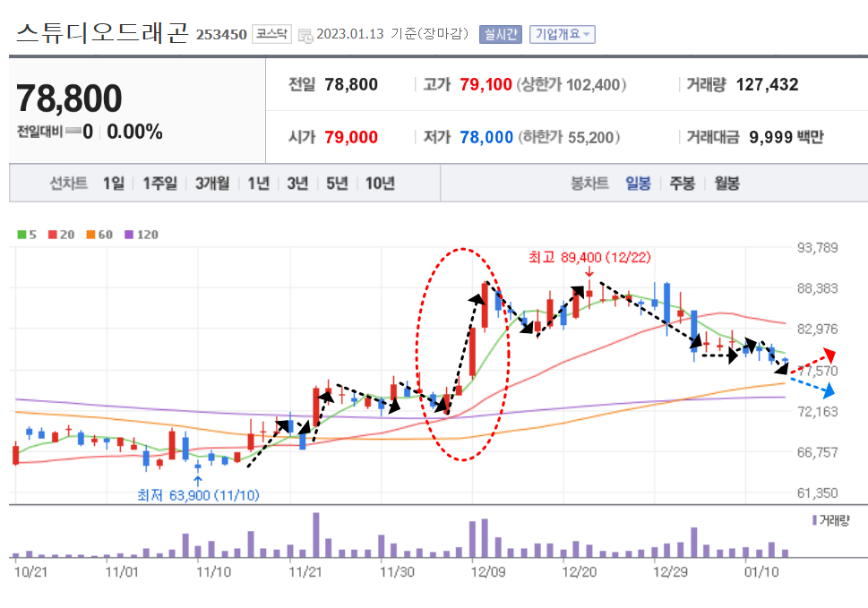Click the 전일 78,800 previous close value
Image resolution: width=868 pixels, height=608 pixels.
click(351, 85)
